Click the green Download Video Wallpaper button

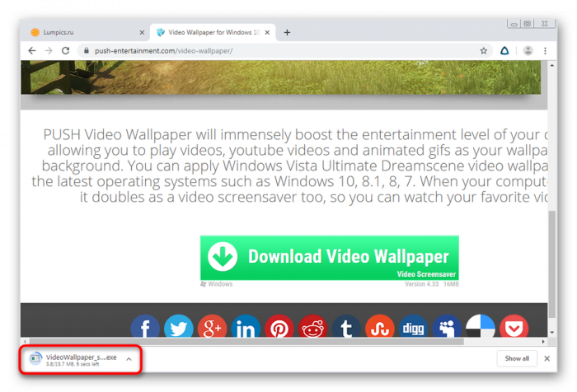pyautogui.click(x=329, y=258)
